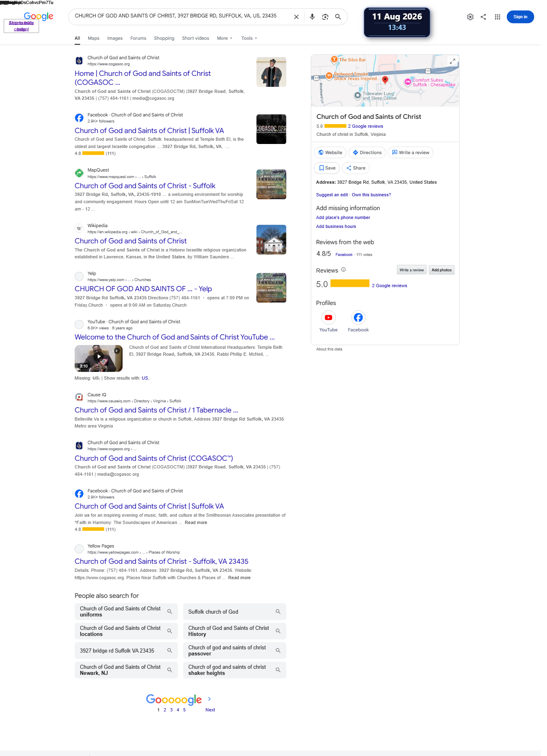Open the Tools dropdown
Viewport: 547px width, 756px height.
tap(249, 39)
